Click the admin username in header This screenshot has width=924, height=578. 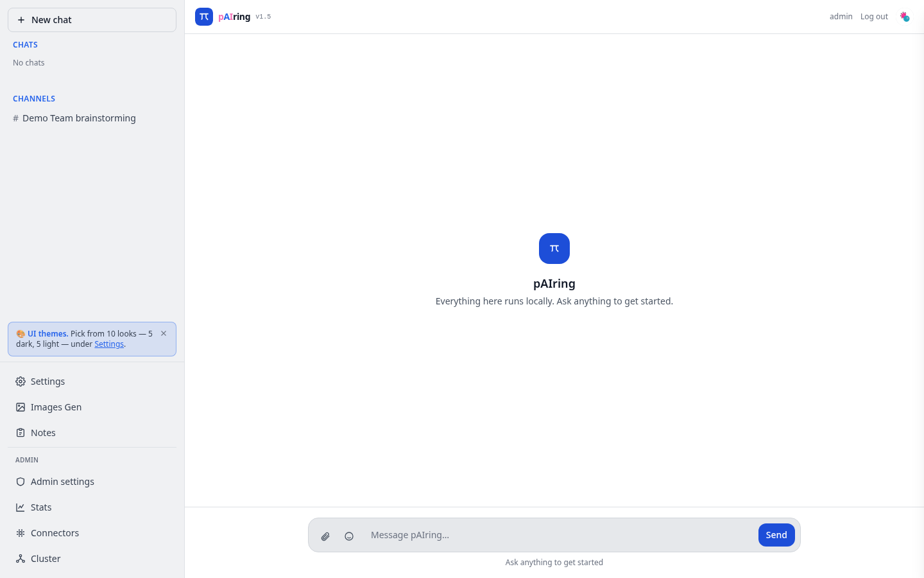[x=841, y=17]
